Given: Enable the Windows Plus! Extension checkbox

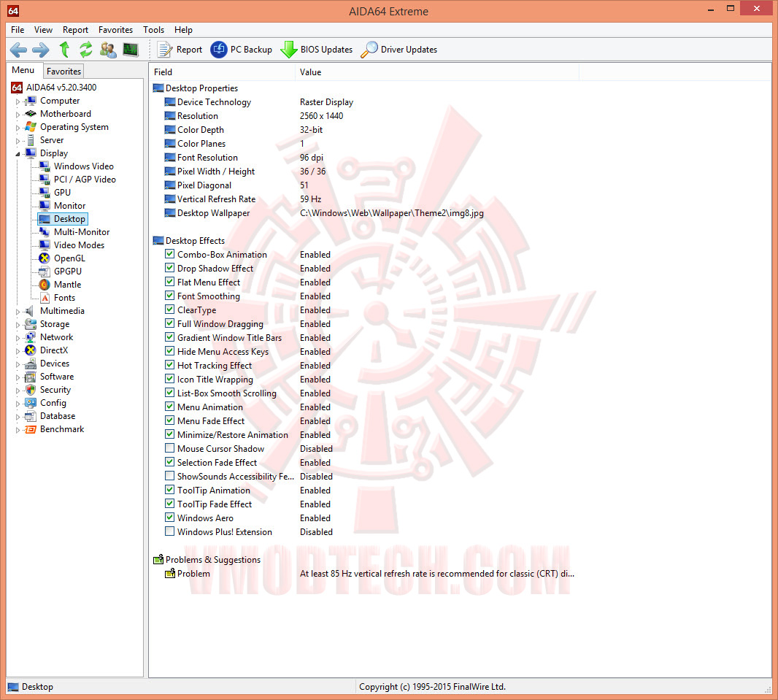Looking at the screenshot, I should (170, 531).
